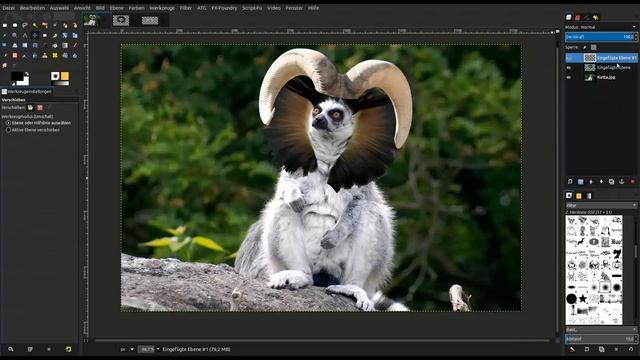Select the Ellipse Select tool
The height and width of the screenshot is (360, 640).
(x=15, y=25)
